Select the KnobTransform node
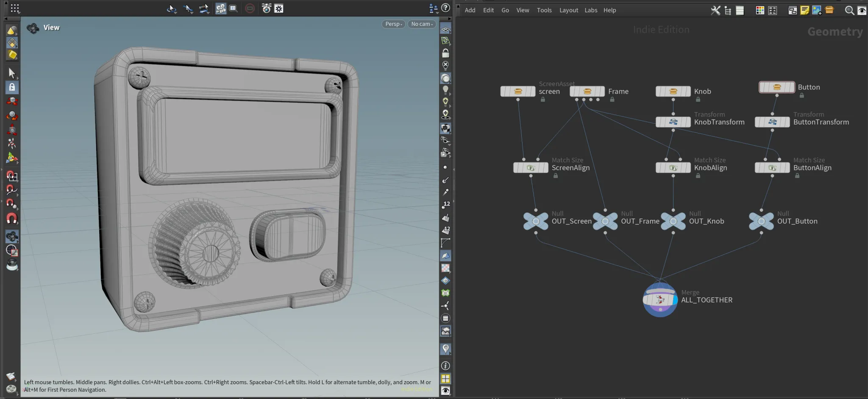 pos(673,122)
